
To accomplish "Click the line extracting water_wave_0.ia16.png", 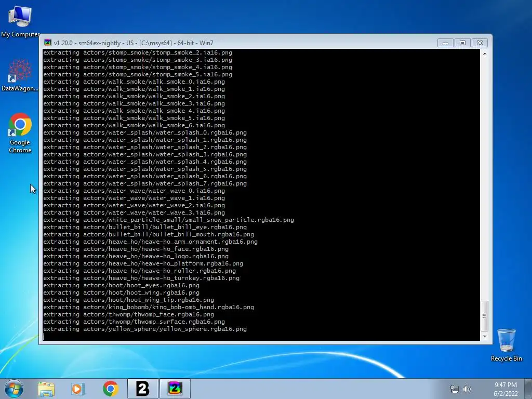I will (x=134, y=191).
